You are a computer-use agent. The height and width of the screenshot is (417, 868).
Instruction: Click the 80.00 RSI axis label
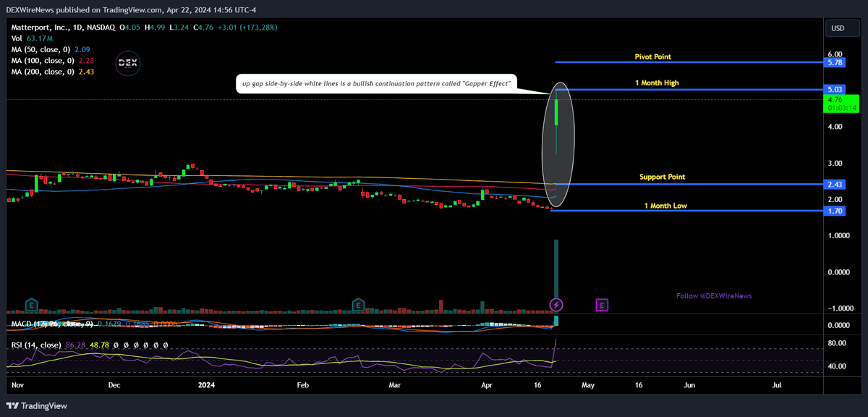837,343
